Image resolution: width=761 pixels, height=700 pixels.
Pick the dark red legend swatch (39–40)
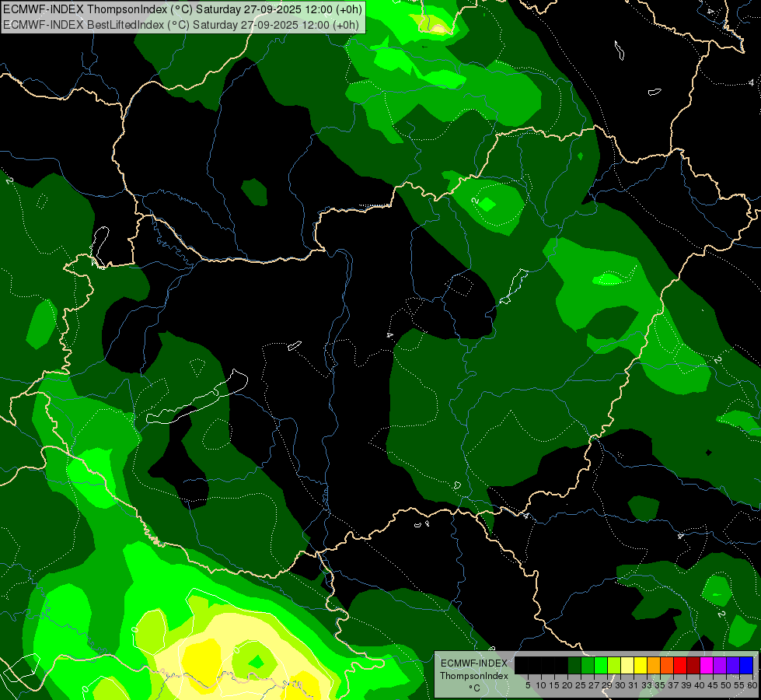pyautogui.click(x=693, y=665)
